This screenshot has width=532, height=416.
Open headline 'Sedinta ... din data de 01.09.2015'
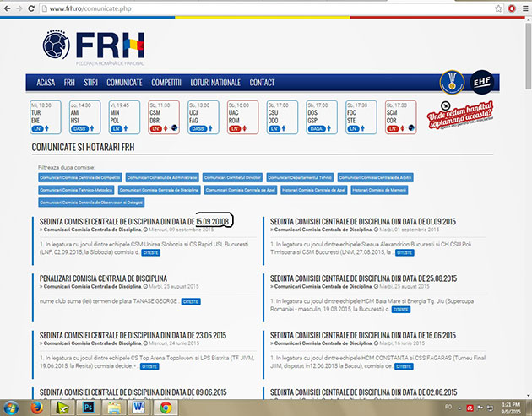click(x=363, y=222)
